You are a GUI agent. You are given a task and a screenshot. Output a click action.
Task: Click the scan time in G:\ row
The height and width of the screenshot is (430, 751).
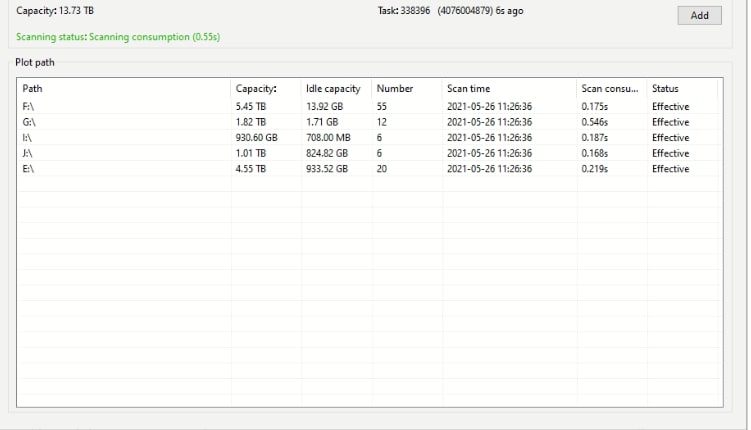489,122
